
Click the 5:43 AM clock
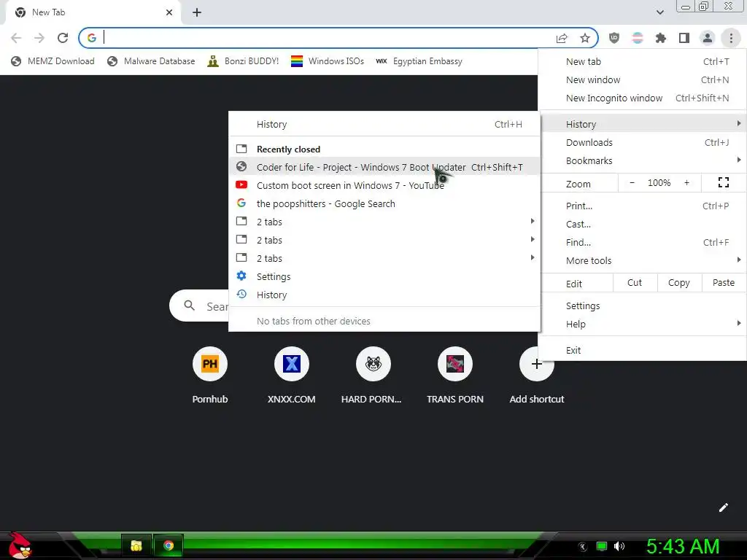point(683,547)
